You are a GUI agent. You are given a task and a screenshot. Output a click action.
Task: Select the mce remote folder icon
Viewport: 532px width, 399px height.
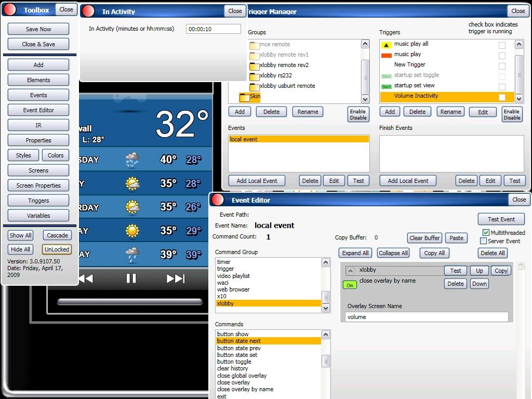[254, 45]
